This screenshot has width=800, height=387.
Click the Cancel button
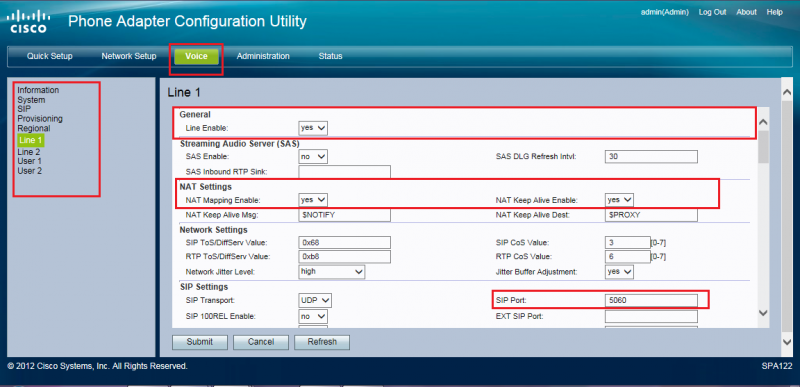point(261,342)
